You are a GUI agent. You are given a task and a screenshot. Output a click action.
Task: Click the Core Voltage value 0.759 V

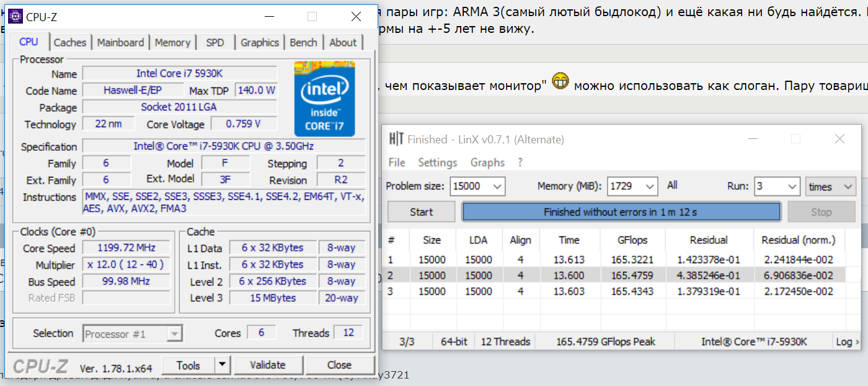tap(244, 124)
